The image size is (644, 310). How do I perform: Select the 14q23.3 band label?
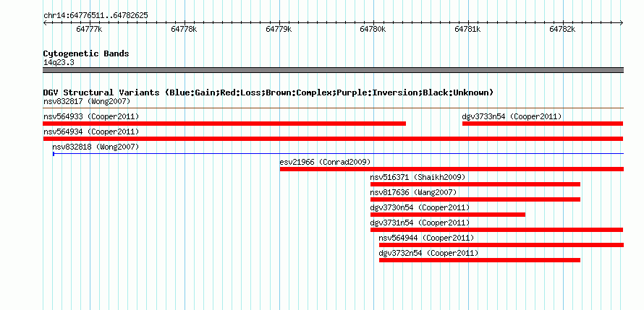(x=59, y=63)
